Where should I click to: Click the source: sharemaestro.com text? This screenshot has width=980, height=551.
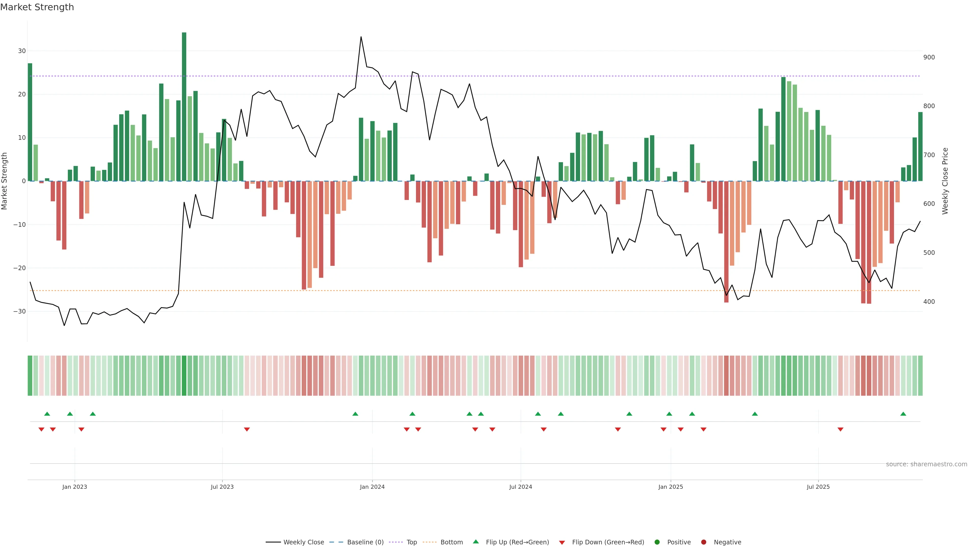coord(926,464)
